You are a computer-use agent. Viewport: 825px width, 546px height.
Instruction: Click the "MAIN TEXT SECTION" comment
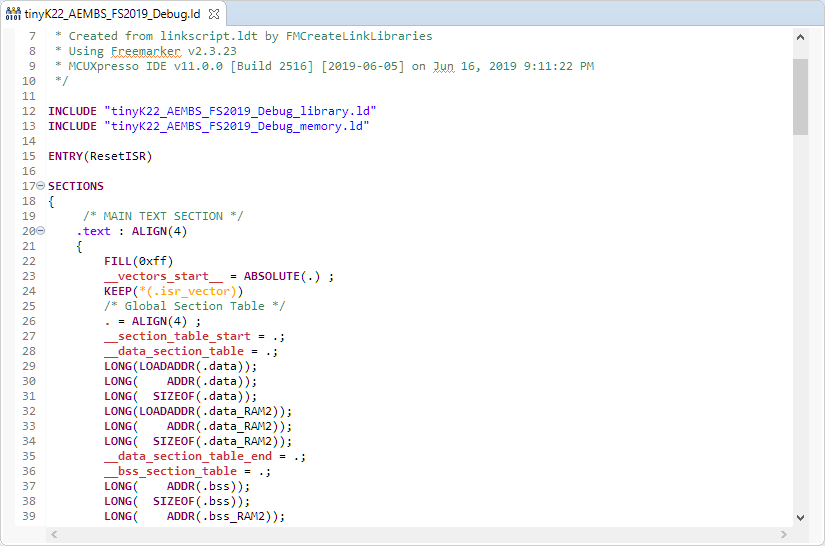tap(163, 216)
